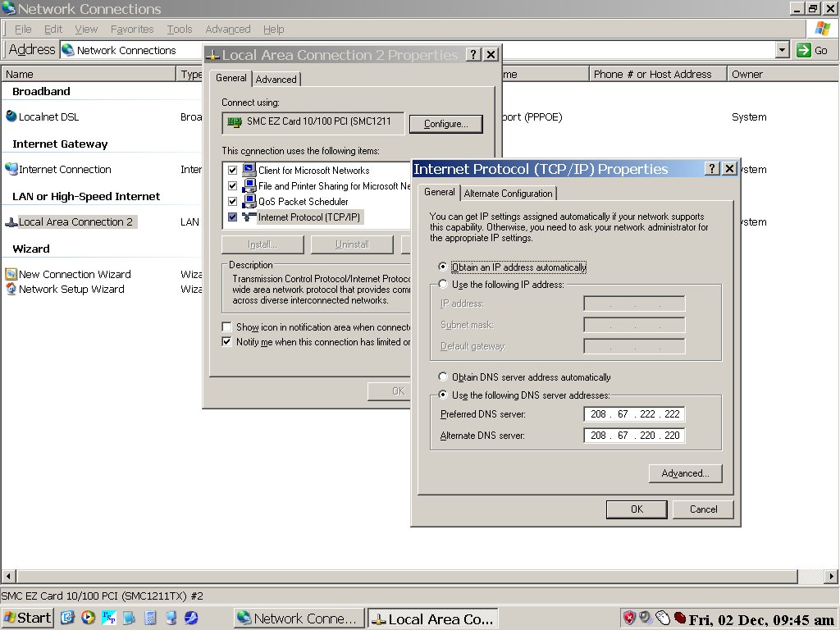The image size is (840, 630).
Task: Click the File and Printer Sharing icon
Action: (x=249, y=185)
